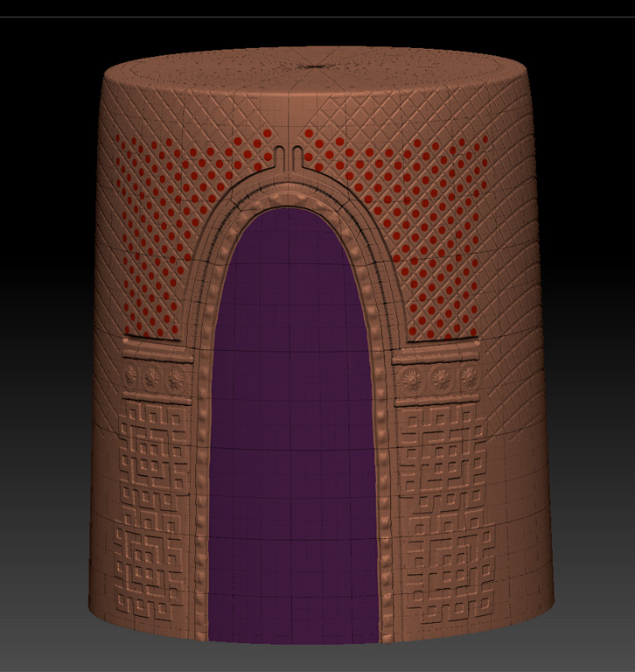635x672 pixels.
Task: Select the middle rosette ornament on the right panel
Action: tap(443, 378)
